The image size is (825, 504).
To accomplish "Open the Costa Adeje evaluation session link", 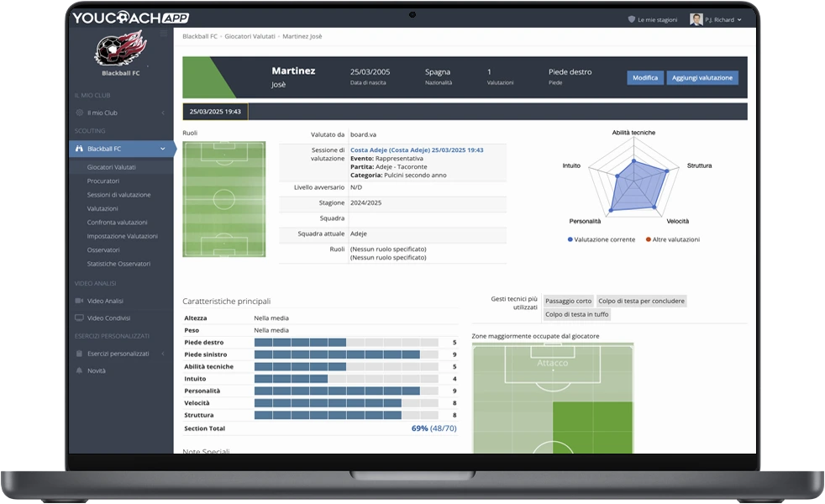I will tap(417, 150).
